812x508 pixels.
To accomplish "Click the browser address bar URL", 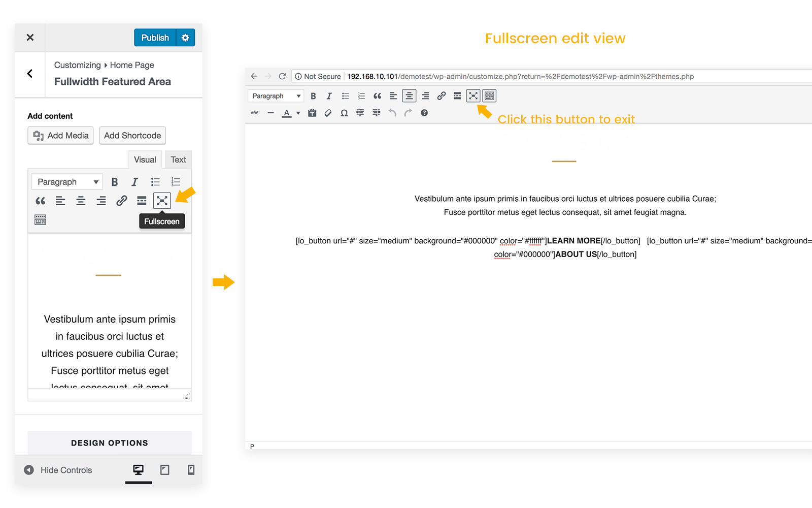I will tap(520, 77).
